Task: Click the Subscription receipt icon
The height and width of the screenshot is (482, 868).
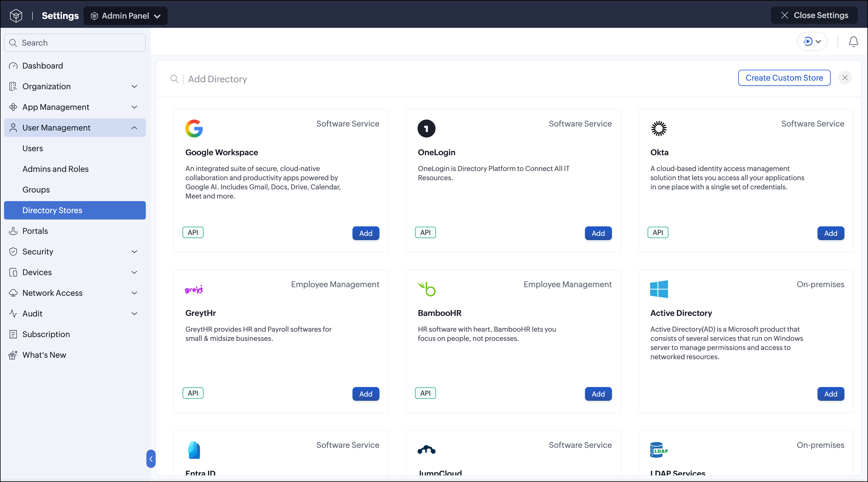Action: [x=13, y=335]
